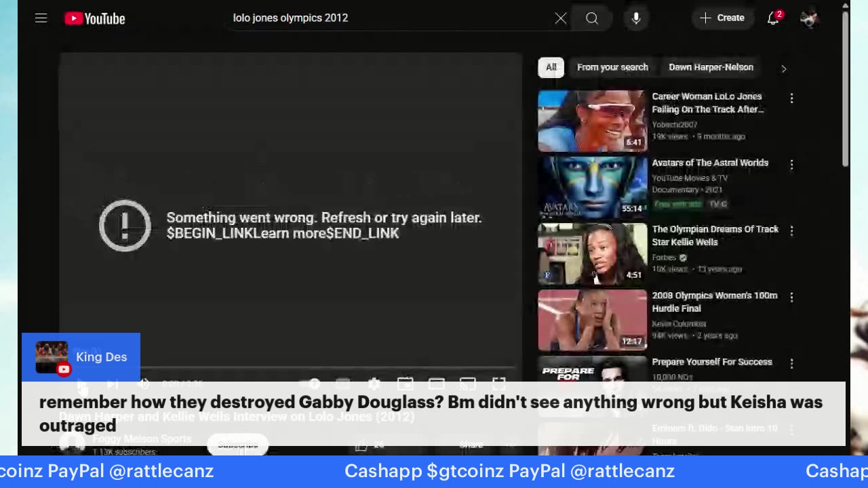Click the error exclamation icon in player
Viewport: 868px width, 488px height.
125,226
